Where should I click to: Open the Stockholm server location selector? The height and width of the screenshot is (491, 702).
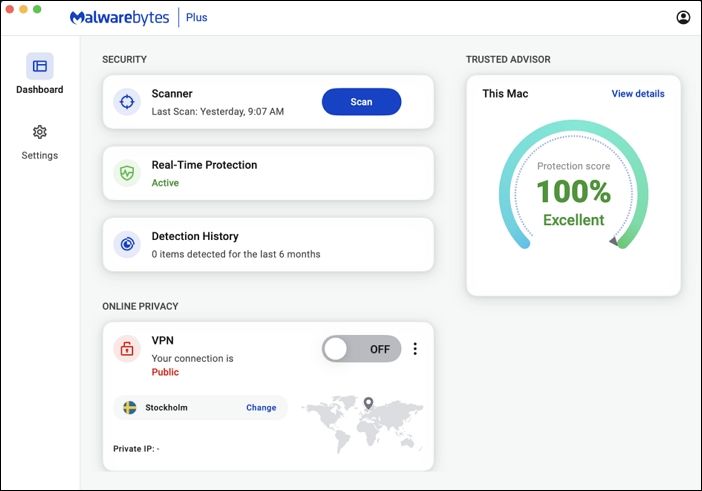pos(166,408)
